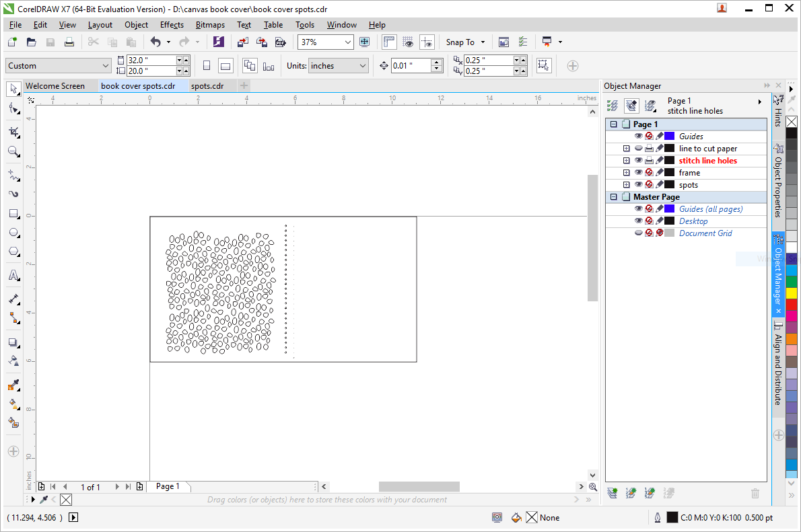This screenshot has height=532, width=801.
Task: Select the Color Eyedropper tool
Action: [13, 385]
